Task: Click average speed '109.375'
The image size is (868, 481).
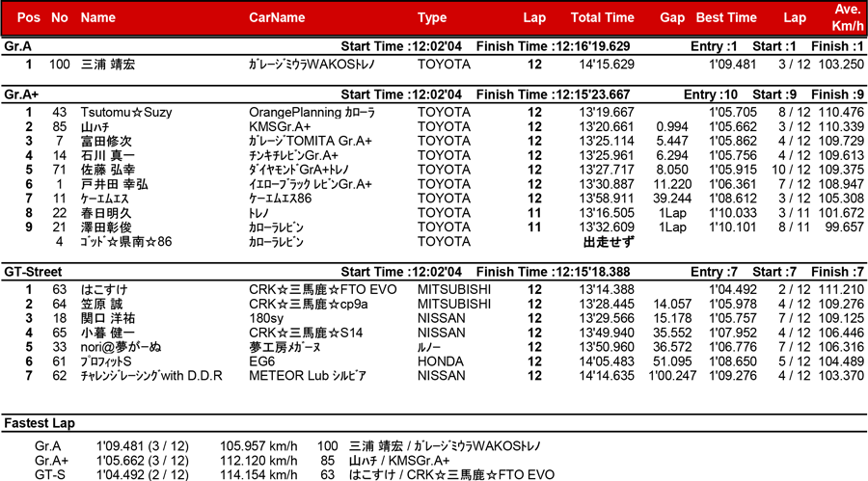Action: (x=841, y=170)
